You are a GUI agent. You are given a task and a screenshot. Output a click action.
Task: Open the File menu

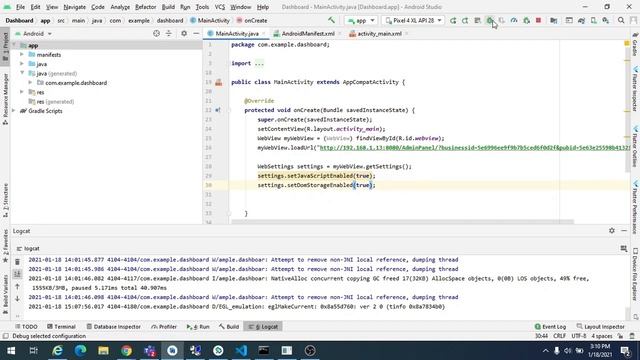tap(20, 7)
